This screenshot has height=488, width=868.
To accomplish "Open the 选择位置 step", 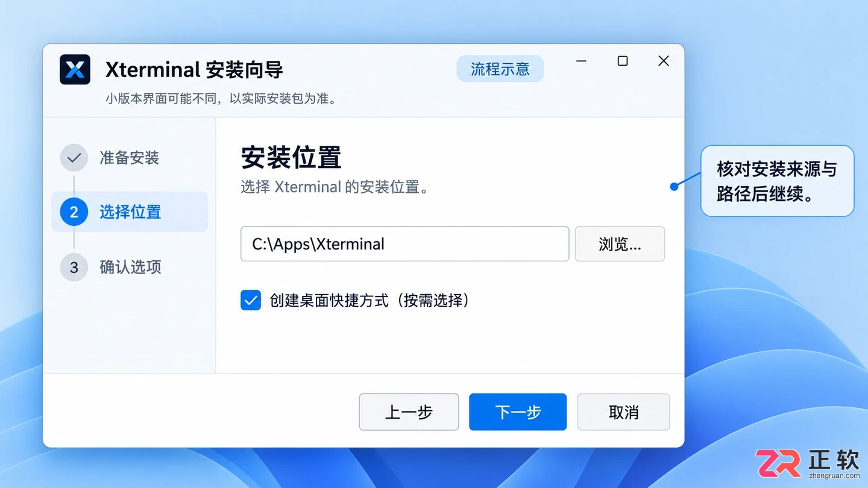I will point(130,212).
